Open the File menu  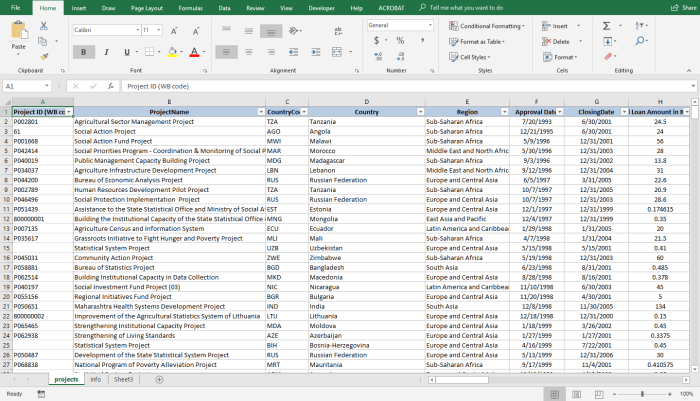point(16,8)
